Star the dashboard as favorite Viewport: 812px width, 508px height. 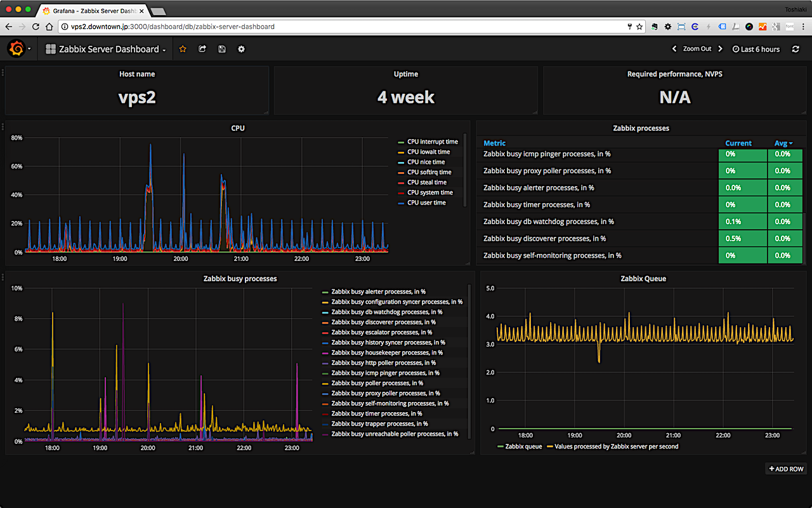(183, 49)
